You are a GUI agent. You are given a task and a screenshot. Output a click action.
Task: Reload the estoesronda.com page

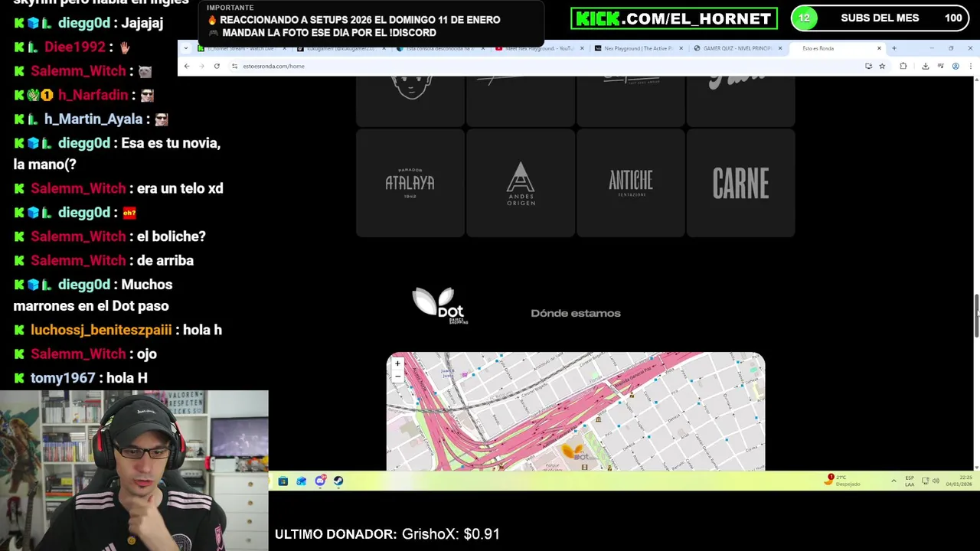[217, 66]
